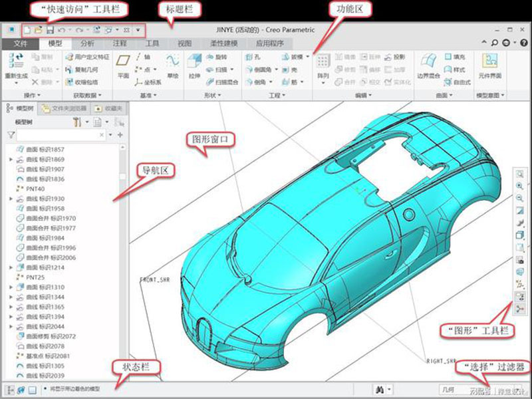Screen dimensions: 532x399
Task: Expand the 曲线 标识1869 tree node
Action: [11, 160]
